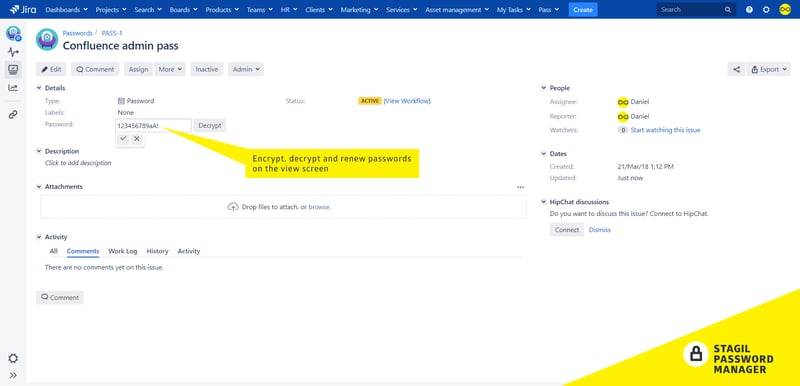Confirm password edit with the checkmark

click(x=123, y=139)
